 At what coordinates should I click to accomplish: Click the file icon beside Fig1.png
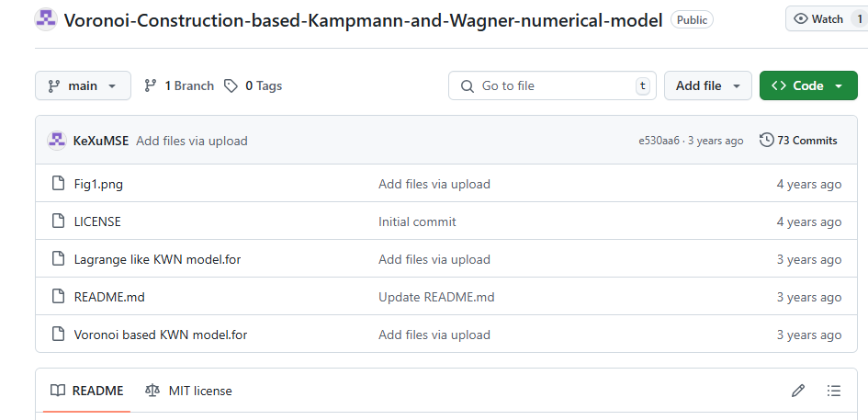click(58, 184)
